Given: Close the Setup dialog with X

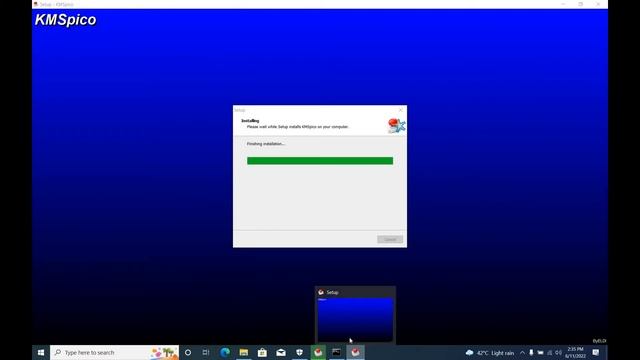Looking at the screenshot, I should 400,110.
